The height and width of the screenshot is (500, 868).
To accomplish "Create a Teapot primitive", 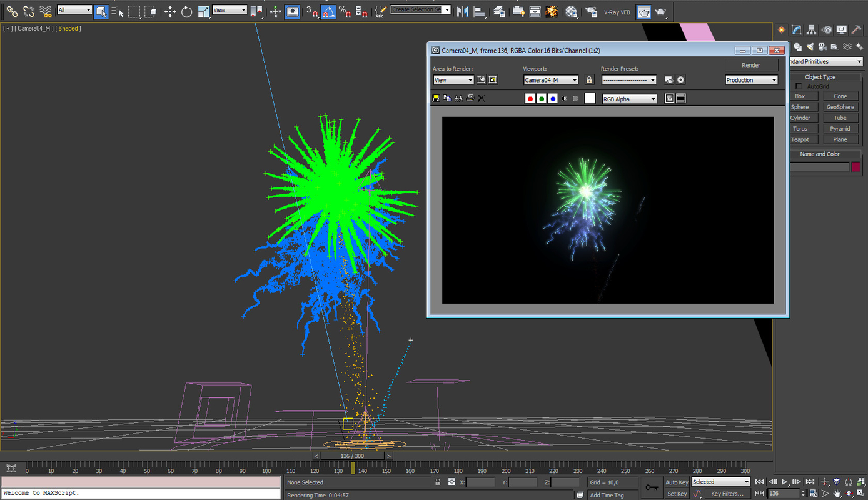I will pos(802,139).
